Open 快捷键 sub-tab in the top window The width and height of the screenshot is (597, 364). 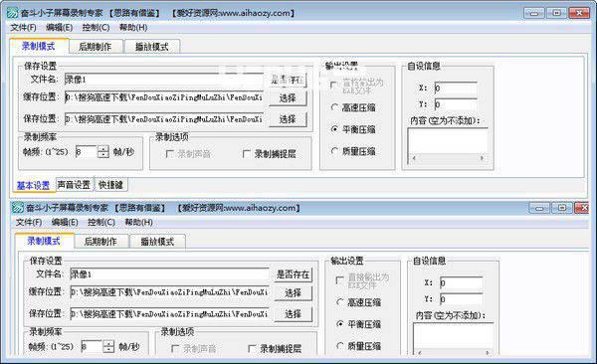[x=110, y=185]
